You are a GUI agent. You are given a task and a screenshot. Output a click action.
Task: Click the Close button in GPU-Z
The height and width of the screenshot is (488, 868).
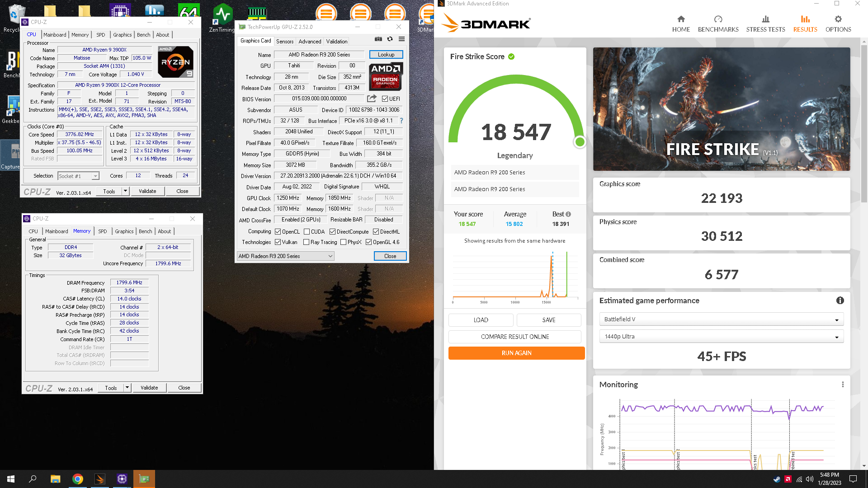click(x=390, y=256)
